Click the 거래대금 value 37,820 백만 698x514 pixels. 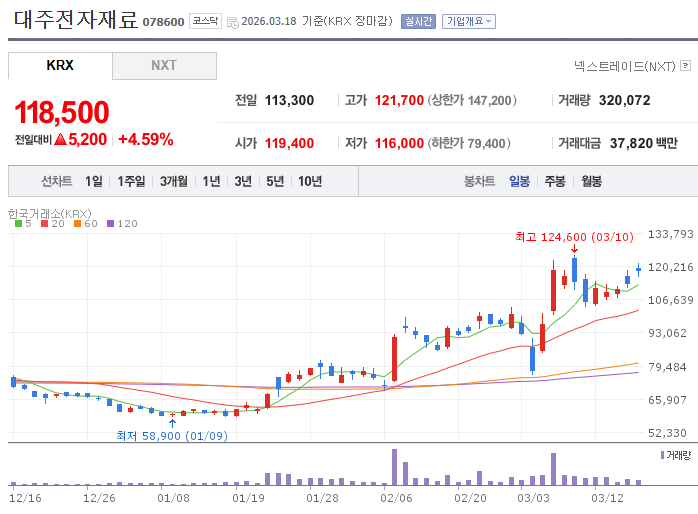[x=644, y=143]
